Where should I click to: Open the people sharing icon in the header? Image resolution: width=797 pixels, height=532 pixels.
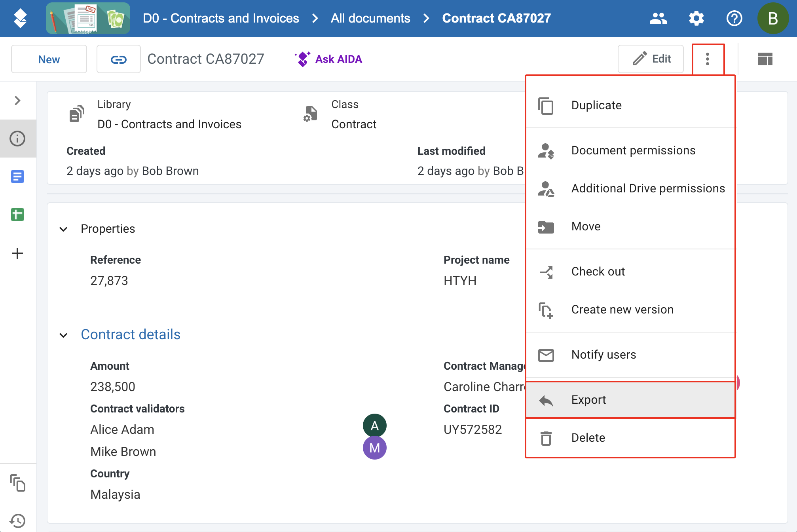click(658, 18)
